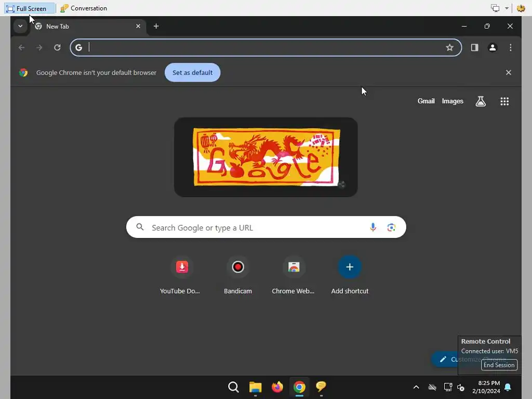Open the yellow chat app in the taskbar
The image size is (532, 399).
[321, 387]
